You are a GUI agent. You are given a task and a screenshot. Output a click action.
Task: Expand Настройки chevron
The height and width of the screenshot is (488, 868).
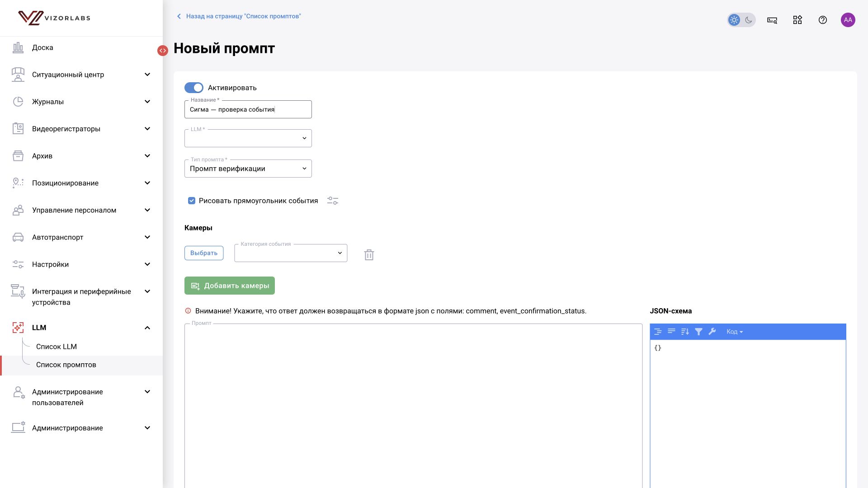pos(147,264)
